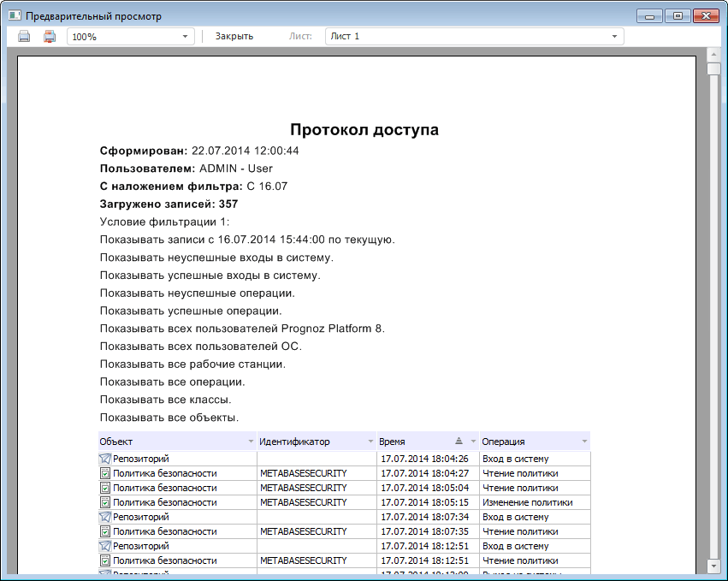
Task: Click the scrollbar up arrow
Action: (x=714, y=55)
